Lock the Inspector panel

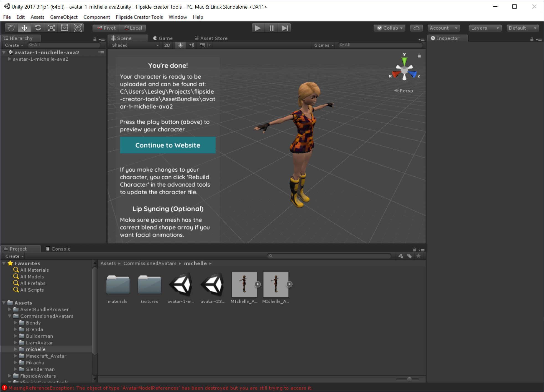coord(532,39)
